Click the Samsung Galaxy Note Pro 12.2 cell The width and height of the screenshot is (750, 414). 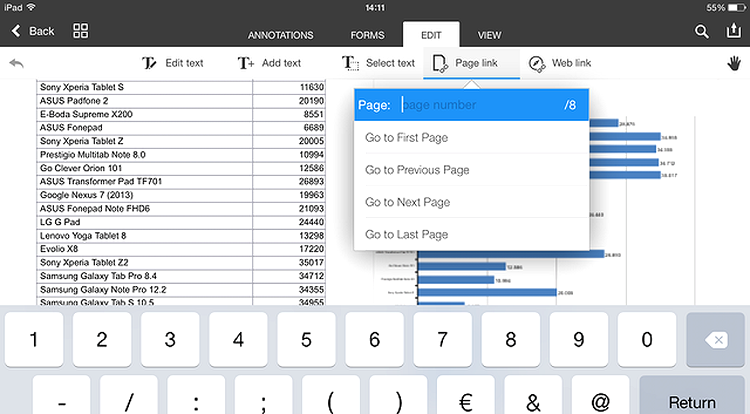pyautogui.click(x=144, y=290)
